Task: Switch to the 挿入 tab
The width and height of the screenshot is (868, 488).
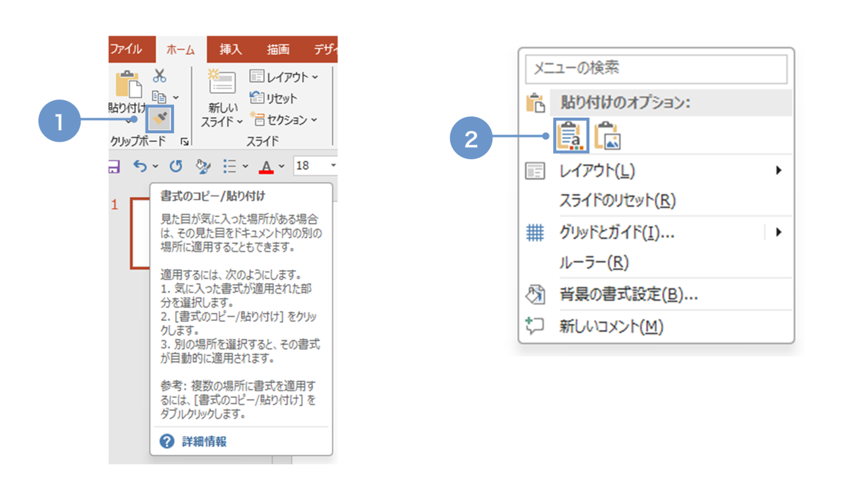Action: [230, 49]
